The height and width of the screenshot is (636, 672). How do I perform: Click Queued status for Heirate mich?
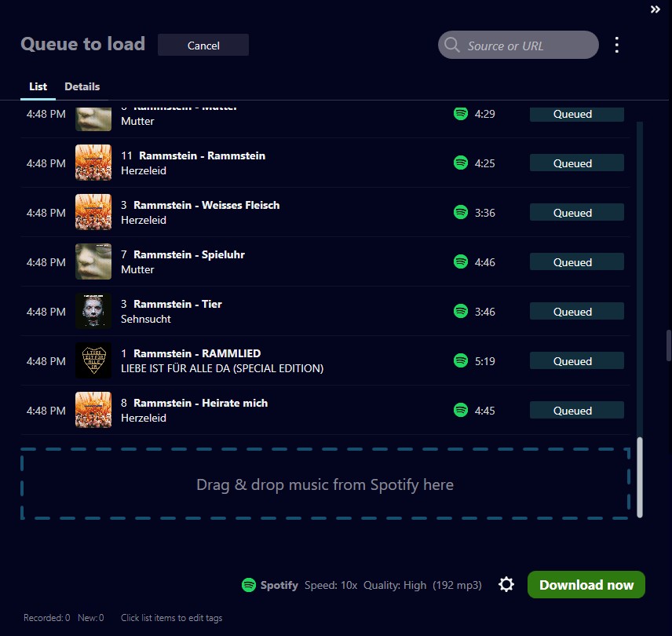(576, 411)
